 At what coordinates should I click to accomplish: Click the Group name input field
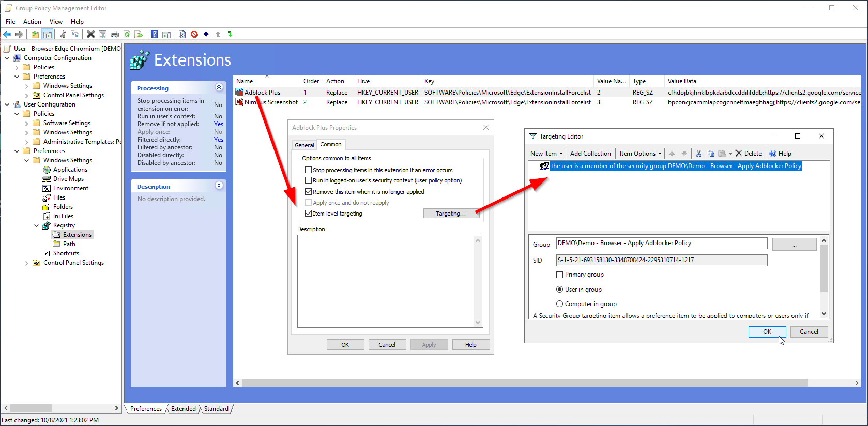point(661,244)
